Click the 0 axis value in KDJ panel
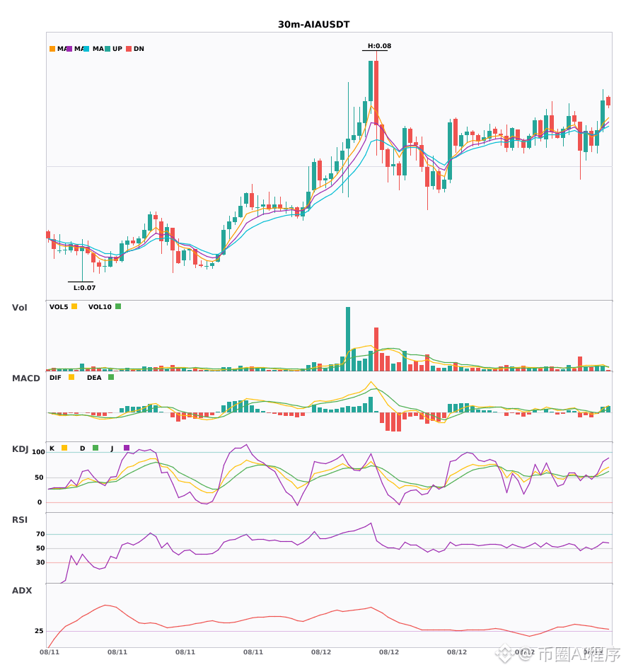This screenshot has height=672, width=626. (40, 502)
